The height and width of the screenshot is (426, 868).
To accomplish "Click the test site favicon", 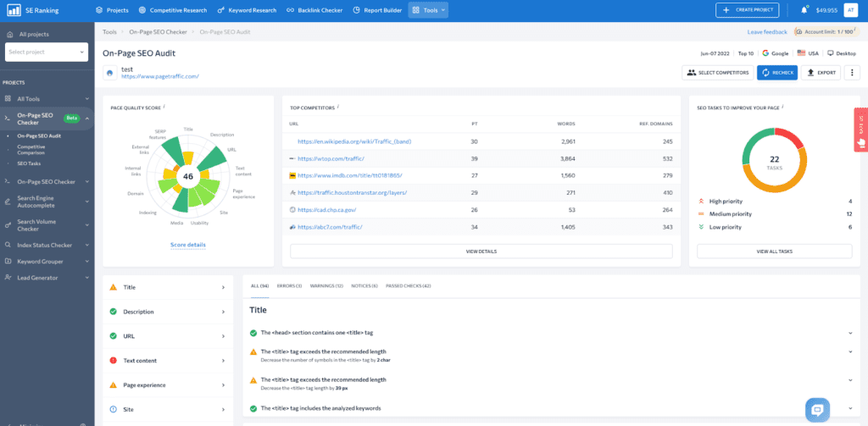I will coord(109,73).
